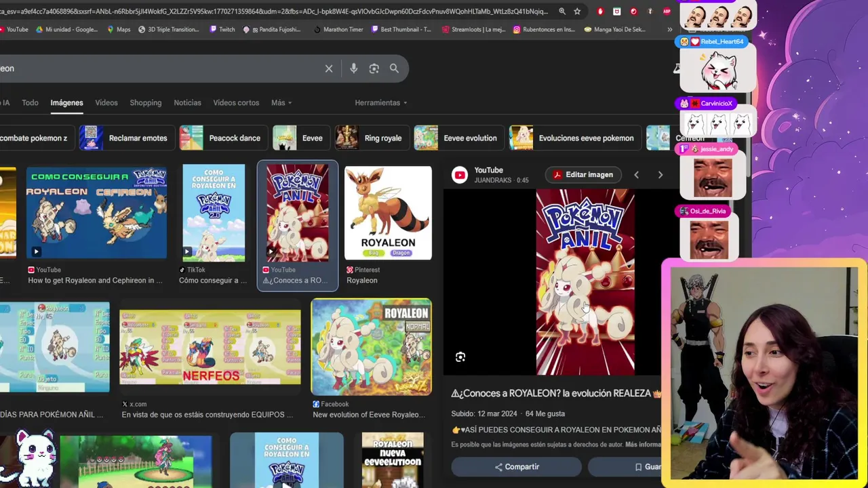Open the Pinterest Royaleon thumbnail
Image resolution: width=868 pixels, height=488 pixels.
(x=388, y=213)
